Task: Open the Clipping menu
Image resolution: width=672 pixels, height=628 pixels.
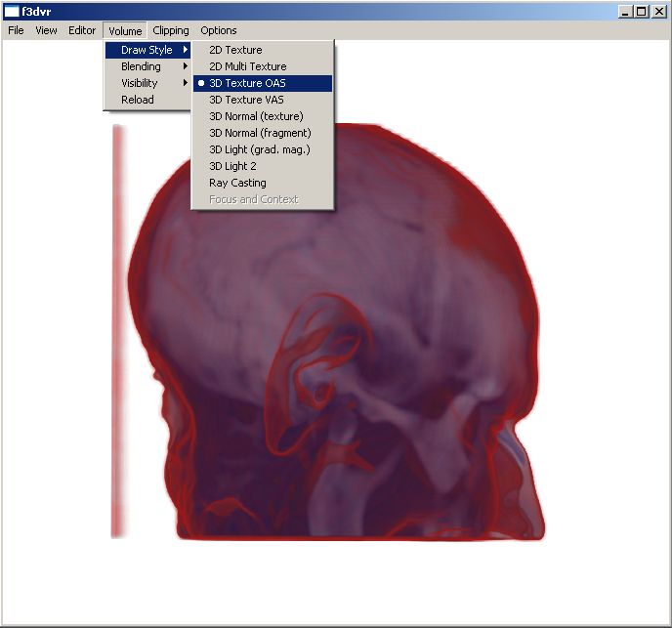Action: 171,30
